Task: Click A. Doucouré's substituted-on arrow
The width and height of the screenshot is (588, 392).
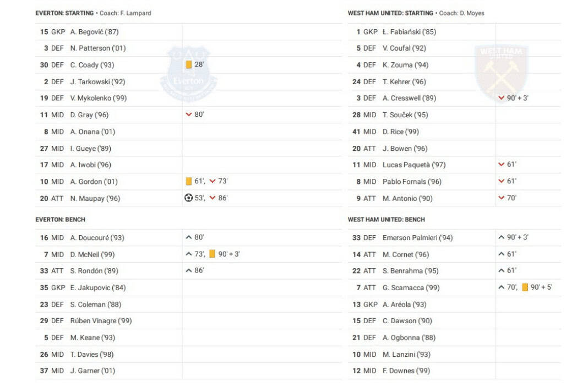Action: pyautogui.click(x=189, y=238)
